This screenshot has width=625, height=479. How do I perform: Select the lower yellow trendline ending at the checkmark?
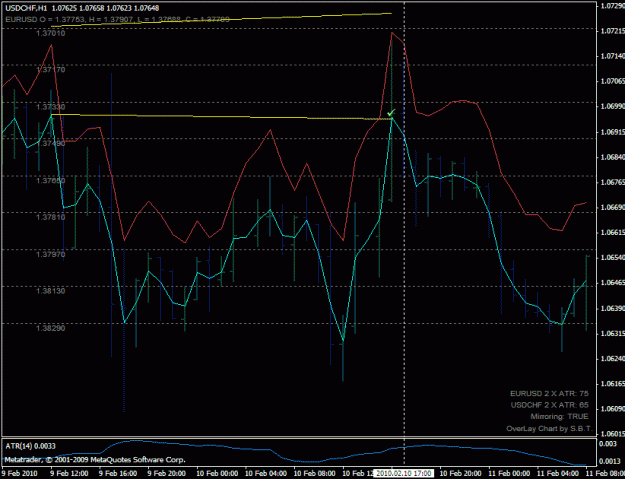coord(222,116)
